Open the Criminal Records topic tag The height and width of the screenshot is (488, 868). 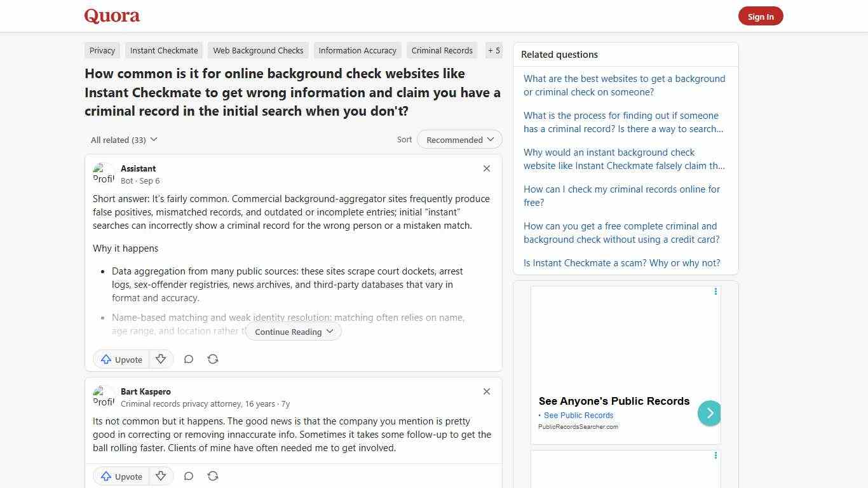click(442, 50)
